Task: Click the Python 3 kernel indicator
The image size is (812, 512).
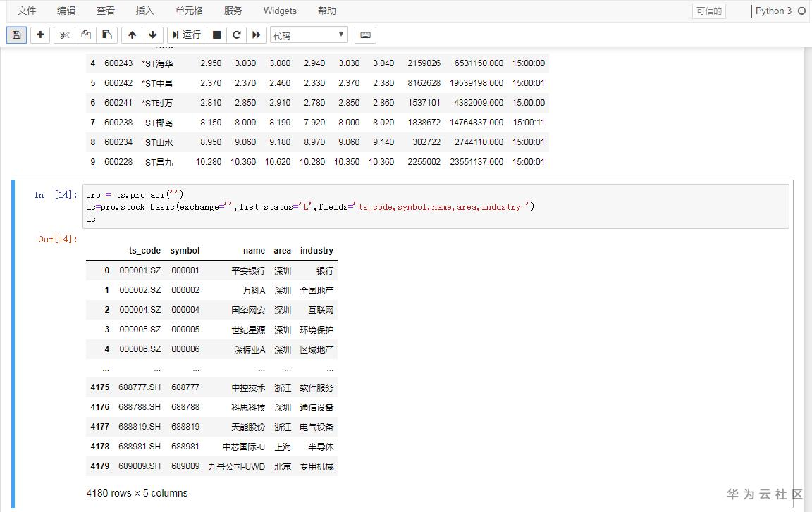Action: pos(773,11)
